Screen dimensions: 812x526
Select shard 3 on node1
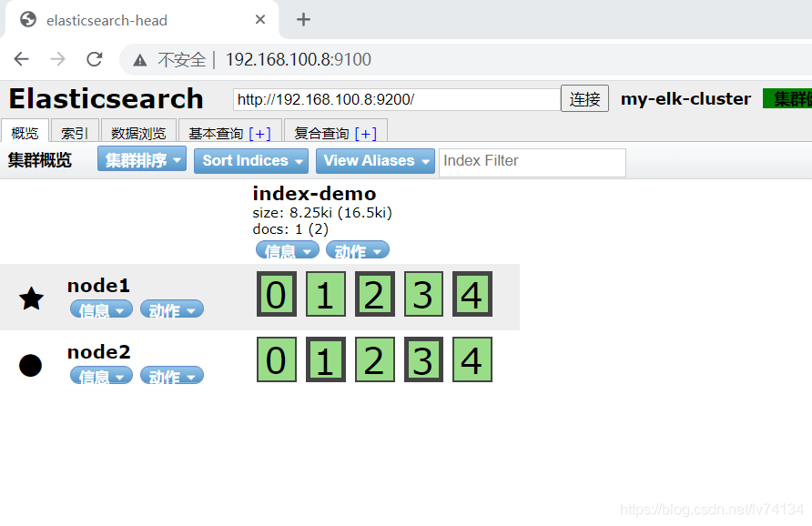[x=423, y=294]
